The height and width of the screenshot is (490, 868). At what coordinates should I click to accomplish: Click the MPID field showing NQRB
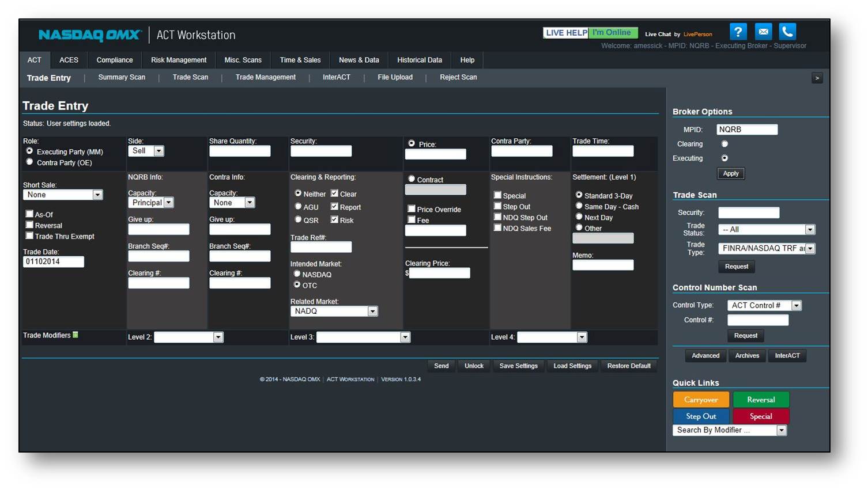748,130
